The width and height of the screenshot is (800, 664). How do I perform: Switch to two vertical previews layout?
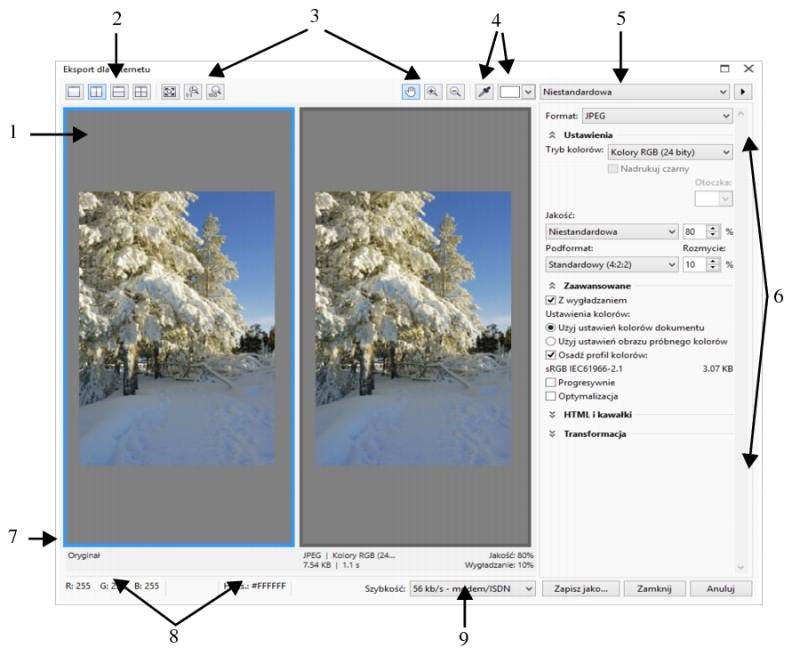pos(96,91)
